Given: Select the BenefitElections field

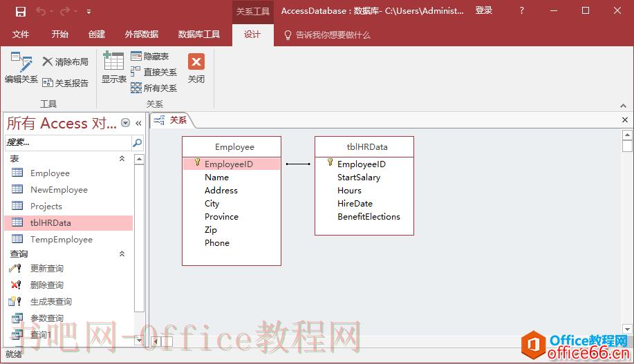Looking at the screenshot, I should 369,217.
